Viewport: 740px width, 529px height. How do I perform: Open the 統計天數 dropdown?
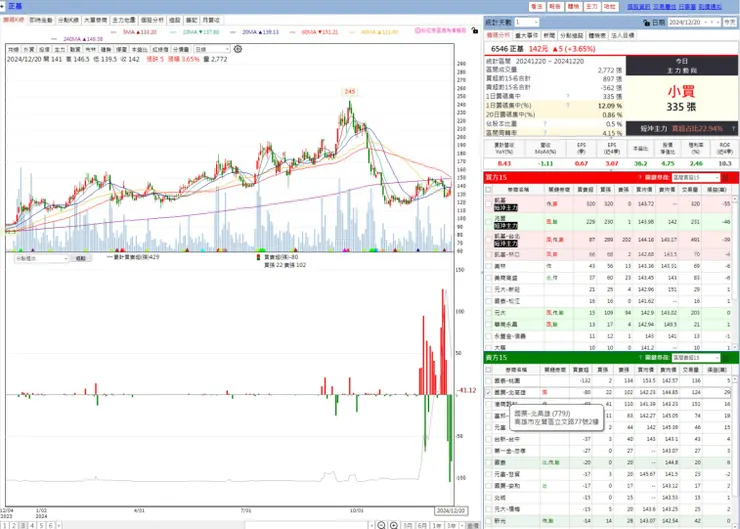(526, 22)
